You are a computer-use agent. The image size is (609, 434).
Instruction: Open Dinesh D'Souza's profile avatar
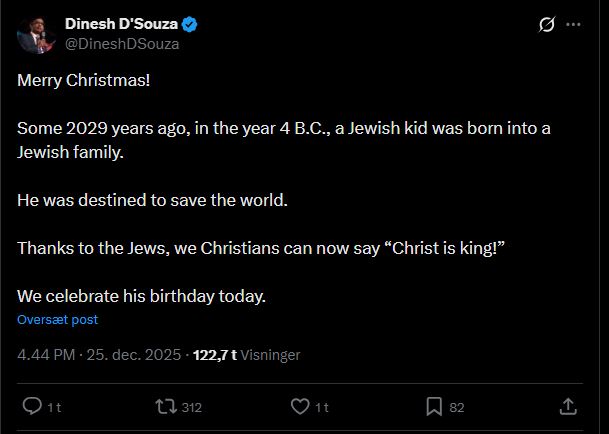(35, 34)
